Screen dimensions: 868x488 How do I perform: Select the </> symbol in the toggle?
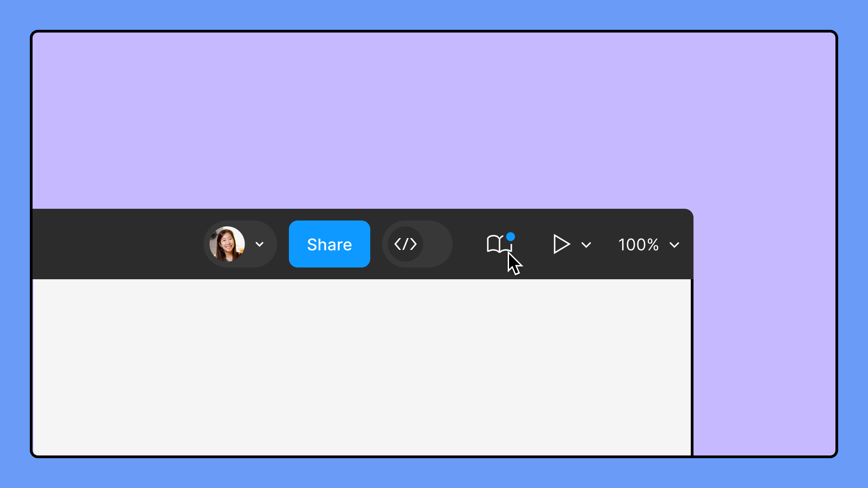406,244
